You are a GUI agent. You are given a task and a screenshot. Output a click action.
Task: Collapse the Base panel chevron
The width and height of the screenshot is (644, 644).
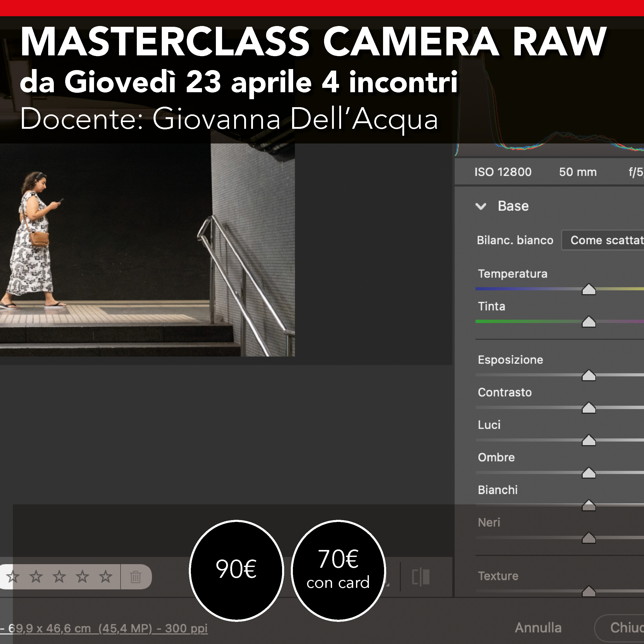coord(481,206)
